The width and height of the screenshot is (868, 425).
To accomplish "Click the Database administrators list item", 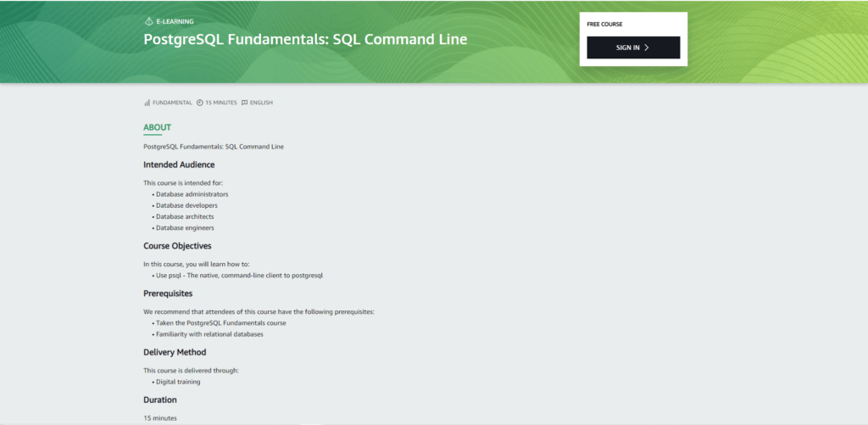I will coord(192,194).
